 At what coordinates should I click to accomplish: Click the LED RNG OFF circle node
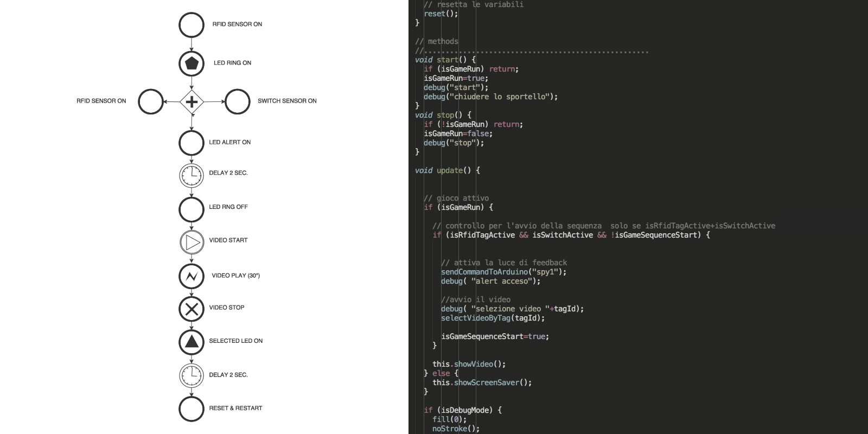pos(192,209)
